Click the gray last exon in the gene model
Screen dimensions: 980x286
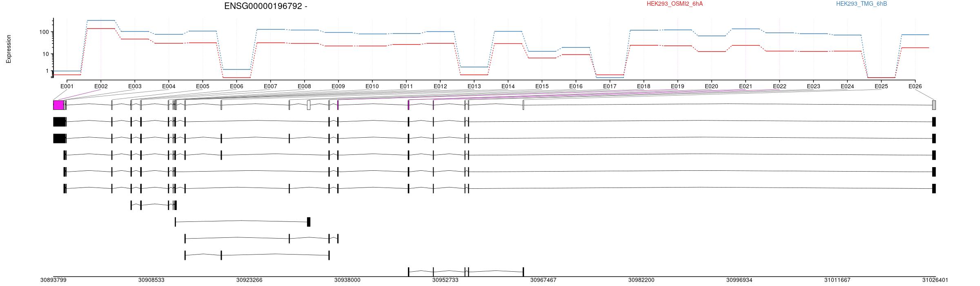point(934,105)
